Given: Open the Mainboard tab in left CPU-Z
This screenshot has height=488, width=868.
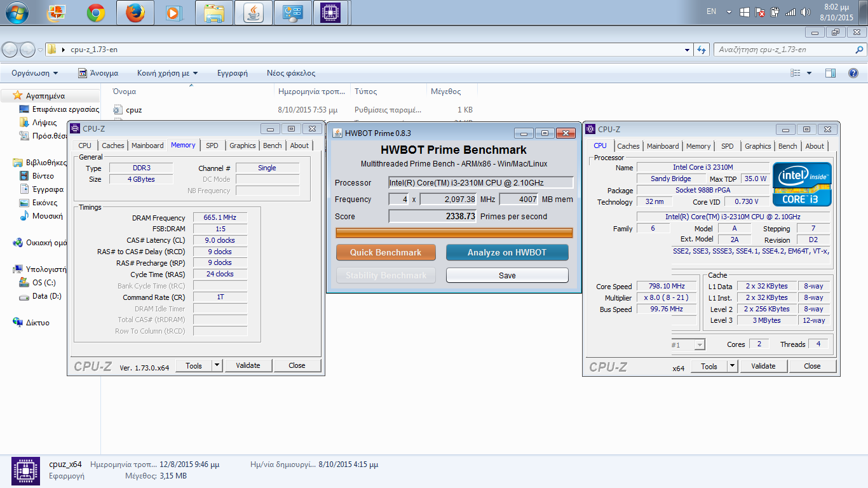Looking at the screenshot, I should click(147, 146).
